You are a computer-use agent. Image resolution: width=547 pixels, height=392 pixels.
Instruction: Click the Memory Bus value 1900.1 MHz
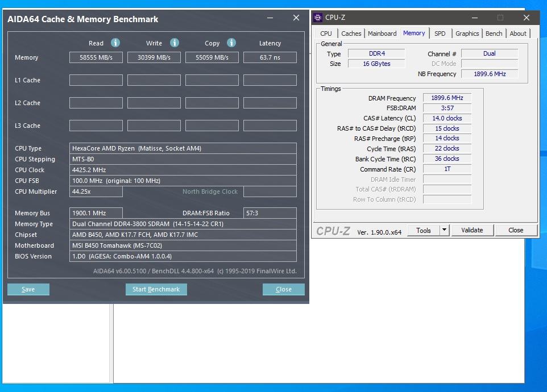pyautogui.click(x=96, y=213)
